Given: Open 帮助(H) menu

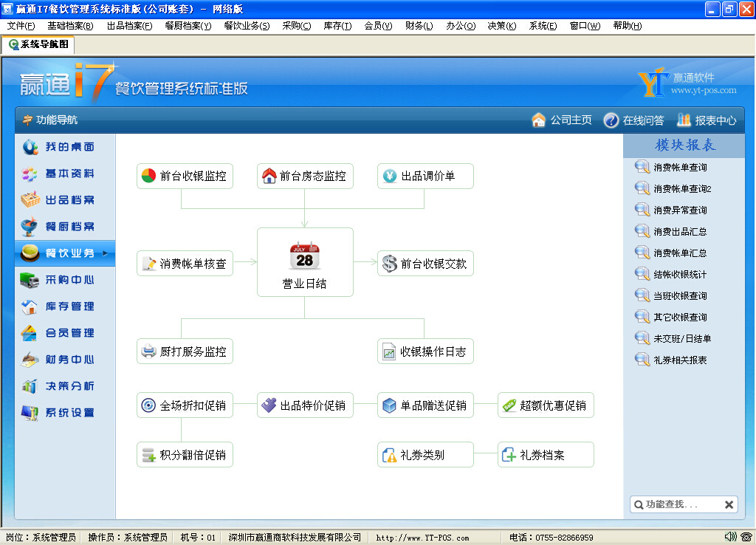Looking at the screenshot, I should click(628, 26).
